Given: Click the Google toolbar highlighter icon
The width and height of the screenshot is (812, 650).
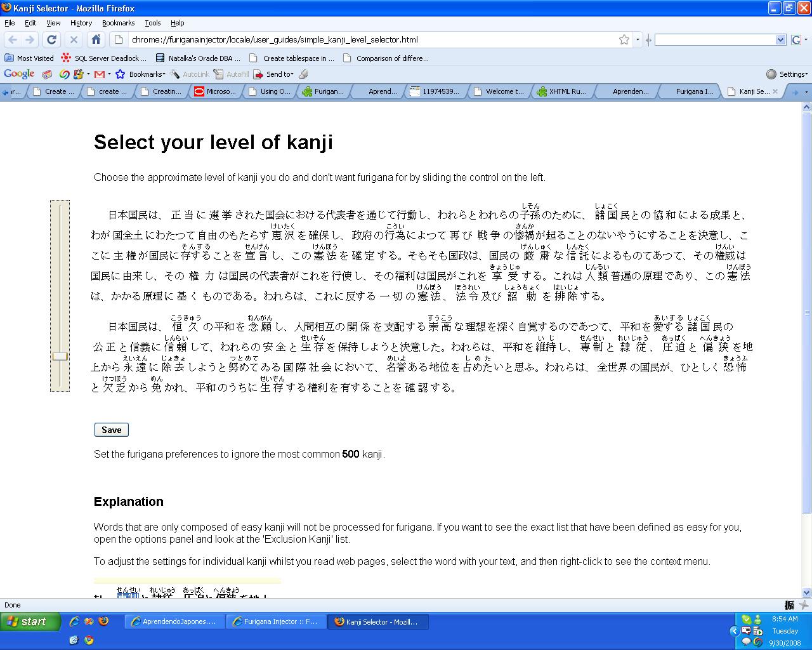Looking at the screenshot, I should click(x=303, y=74).
